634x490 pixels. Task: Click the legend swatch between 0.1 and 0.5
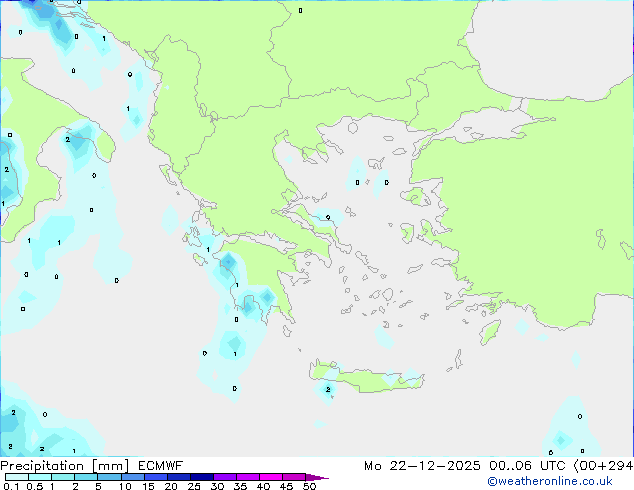tap(17, 477)
